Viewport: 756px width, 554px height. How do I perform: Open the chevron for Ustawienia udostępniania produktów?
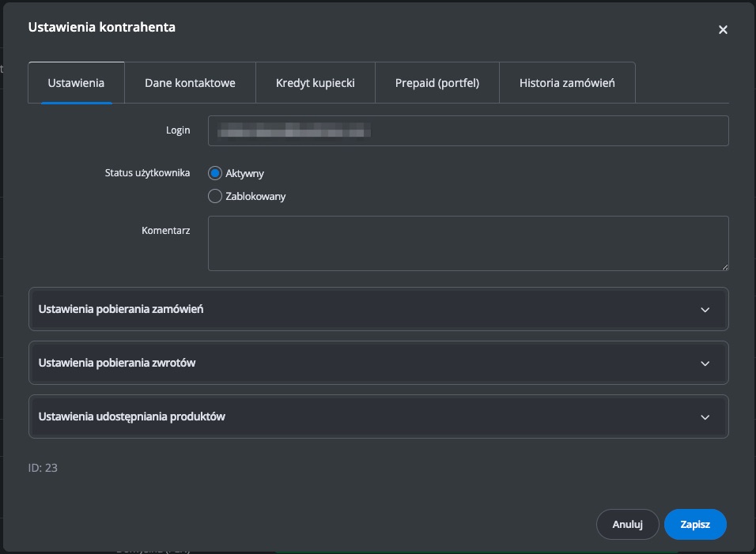[705, 417]
